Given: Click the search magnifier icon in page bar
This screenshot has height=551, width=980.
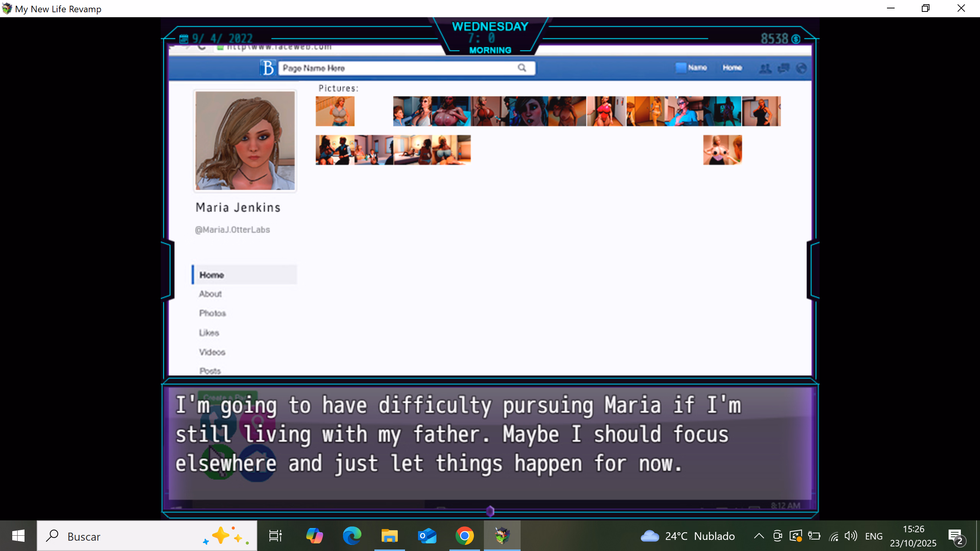Looking at the screenshot, I should tap(522, 68).
